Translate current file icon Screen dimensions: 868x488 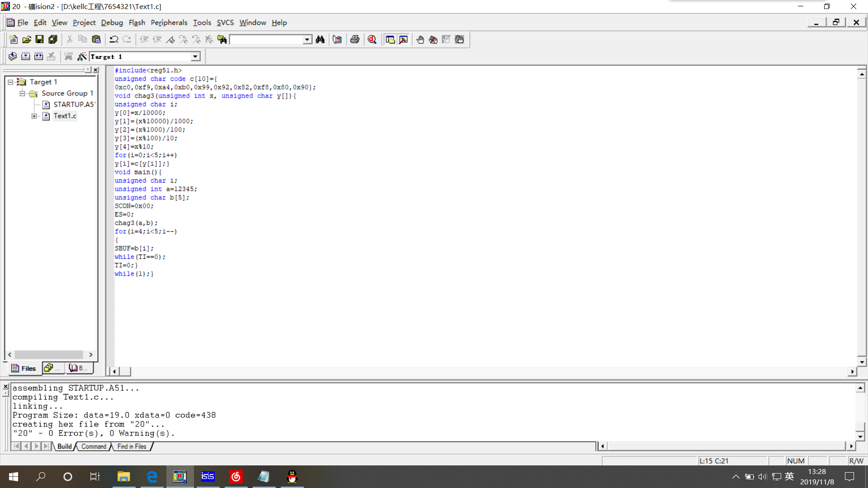(x=13, y=56)
